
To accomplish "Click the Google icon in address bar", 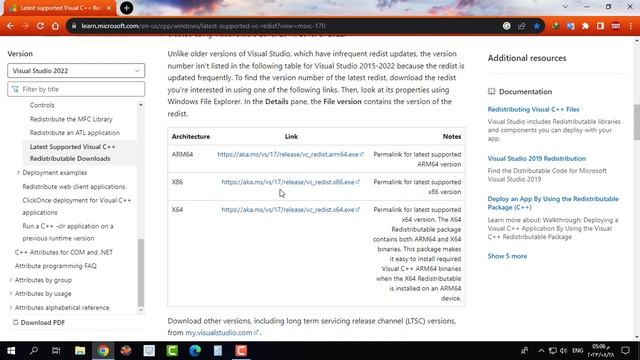I will (507, 26).
